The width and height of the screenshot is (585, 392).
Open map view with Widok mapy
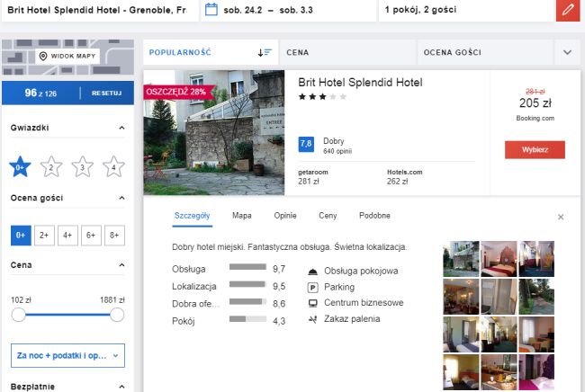67,57
